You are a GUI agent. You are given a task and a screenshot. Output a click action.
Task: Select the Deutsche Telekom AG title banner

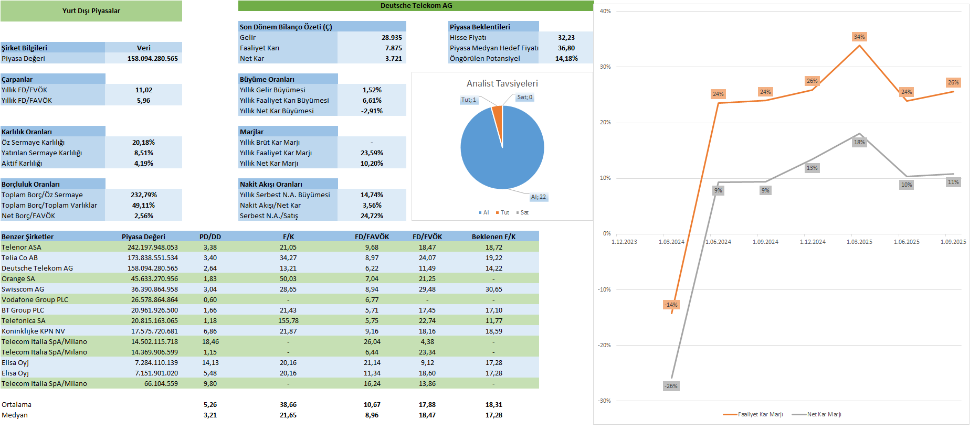(416, 6)
